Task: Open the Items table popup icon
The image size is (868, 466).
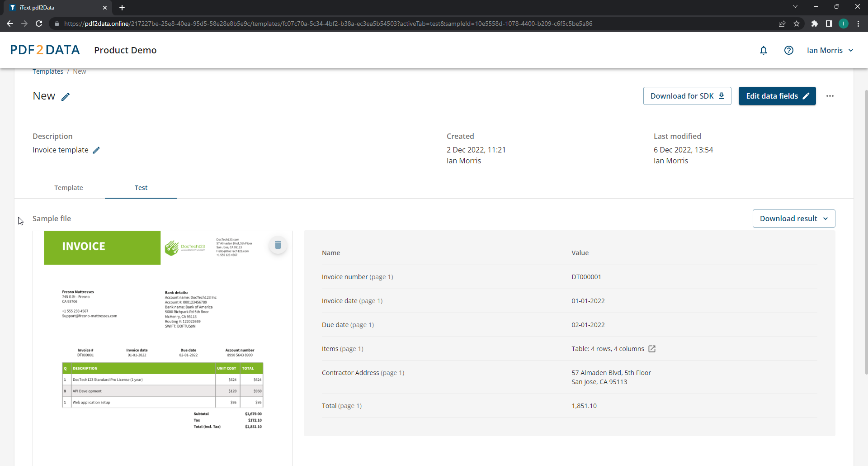Action: click(652, 349)
